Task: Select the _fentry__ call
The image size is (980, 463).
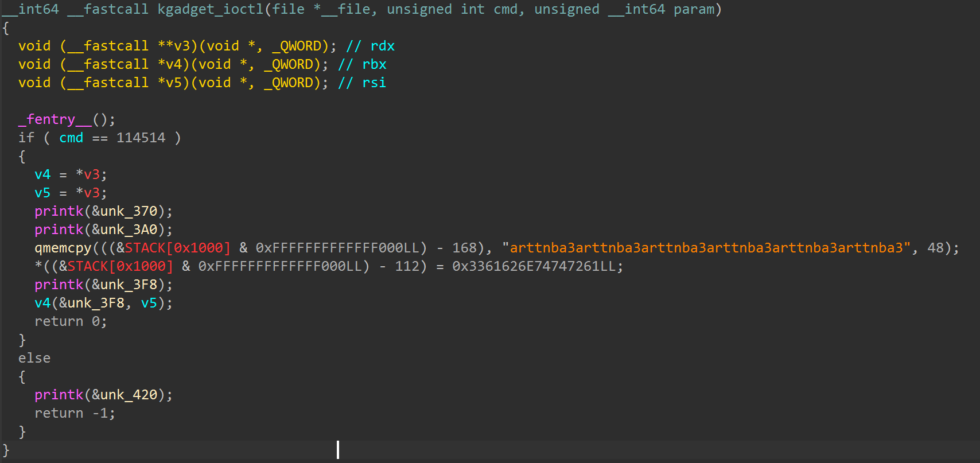Action: 55,119
